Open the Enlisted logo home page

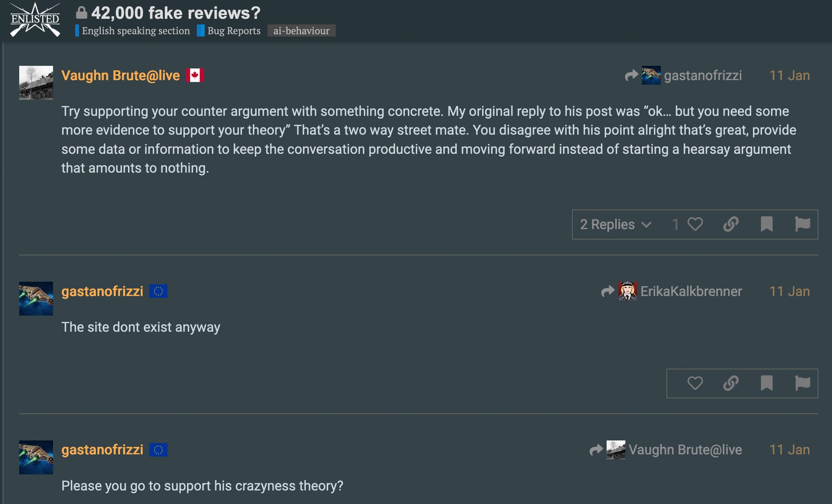point(35,19)
